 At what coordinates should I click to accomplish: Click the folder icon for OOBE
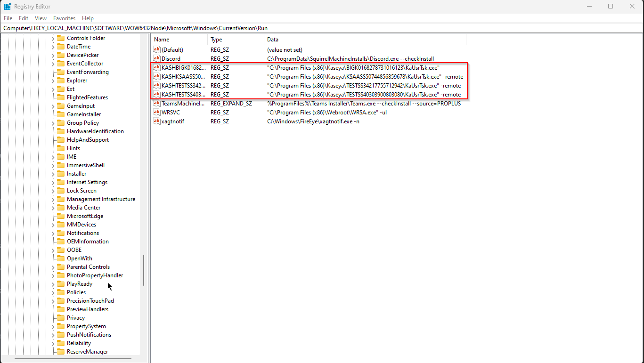[x=62, y=250]
